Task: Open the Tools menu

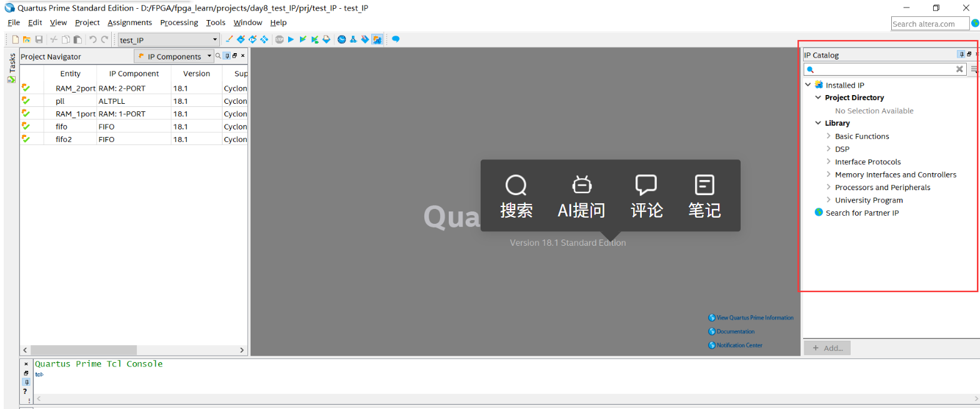Action: coord(216,23)
